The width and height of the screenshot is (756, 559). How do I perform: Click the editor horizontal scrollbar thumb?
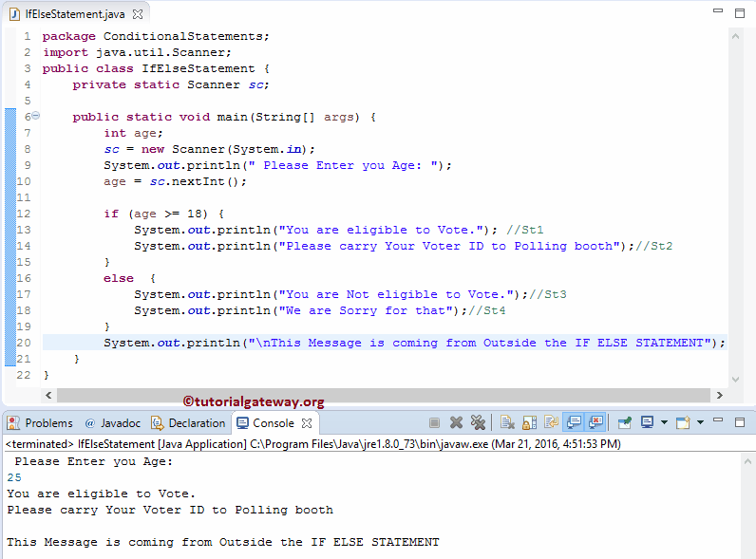click(384, 395)
